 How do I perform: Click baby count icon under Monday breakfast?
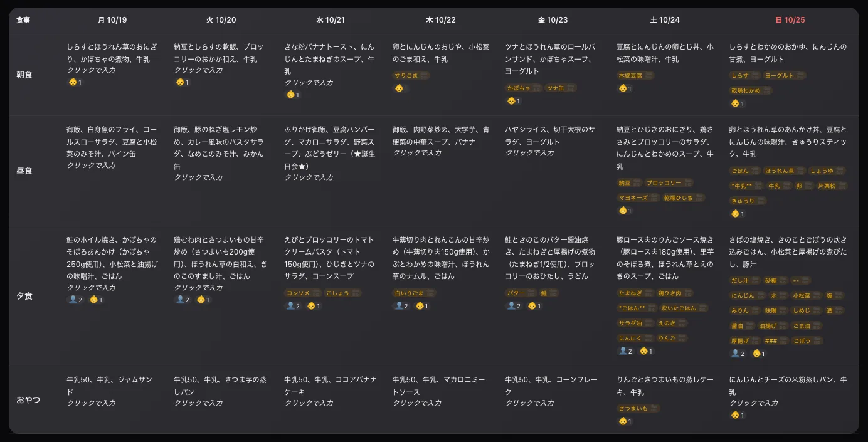point(72,82)
